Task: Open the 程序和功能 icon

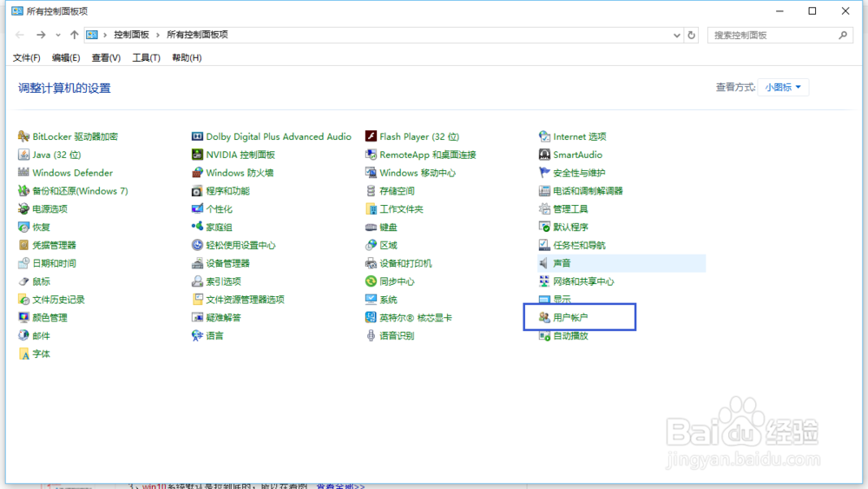Action: (x=197, y=190)
